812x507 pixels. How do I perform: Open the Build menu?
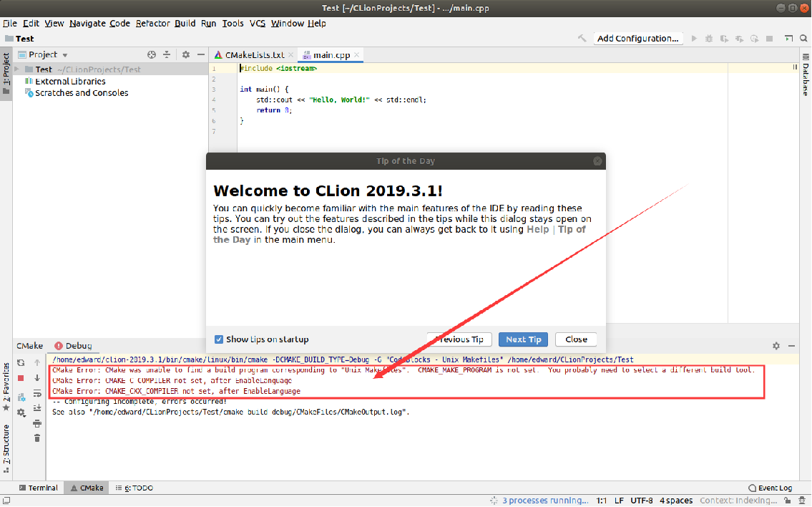[185, 24]
